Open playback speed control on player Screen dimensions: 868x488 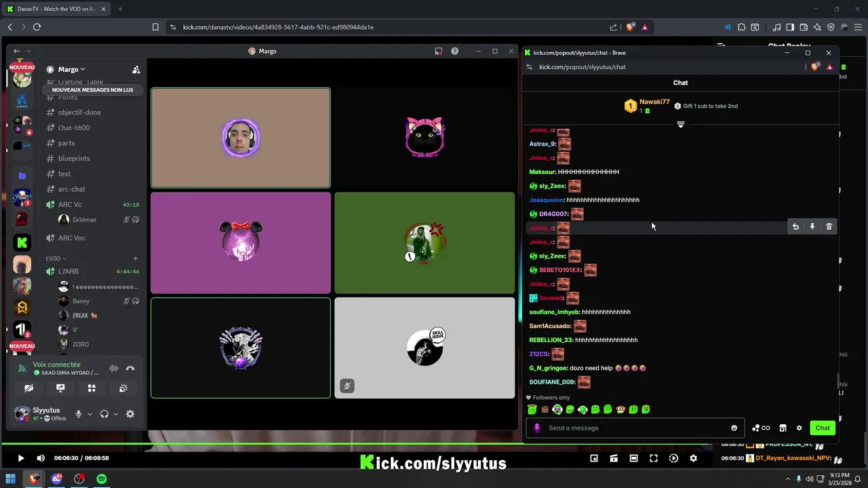click(x=673, y=458)
